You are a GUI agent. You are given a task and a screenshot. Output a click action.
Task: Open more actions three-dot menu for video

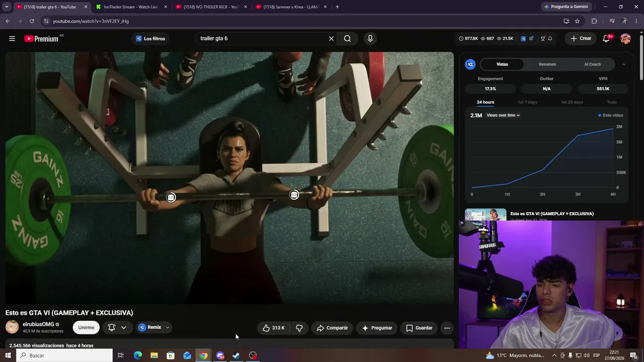pos(447,328)
